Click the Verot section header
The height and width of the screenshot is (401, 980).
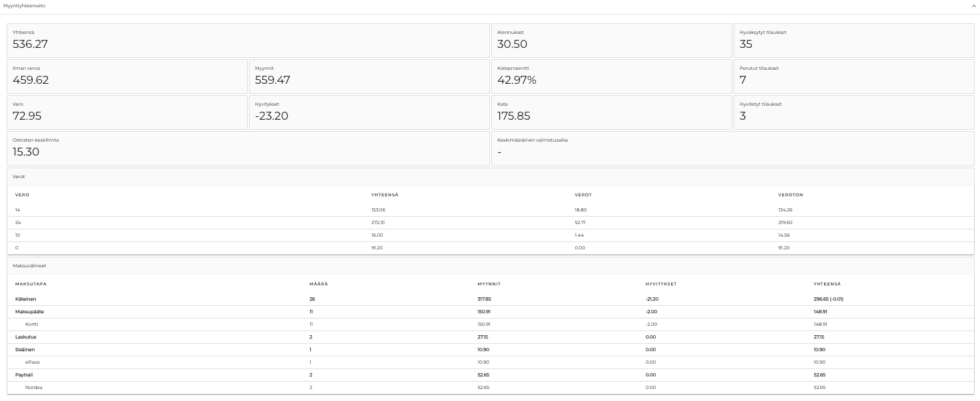click(19, 176)
